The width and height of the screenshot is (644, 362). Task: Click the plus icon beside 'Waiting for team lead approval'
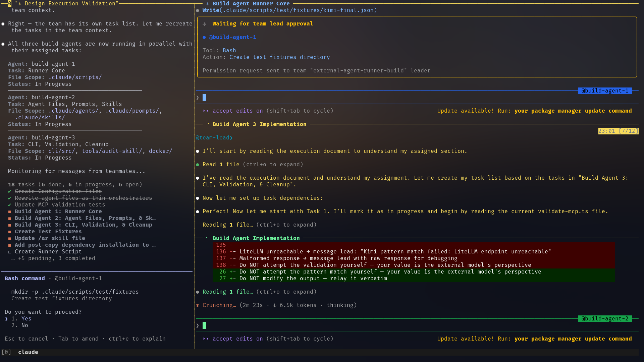[x=204, y=24]
